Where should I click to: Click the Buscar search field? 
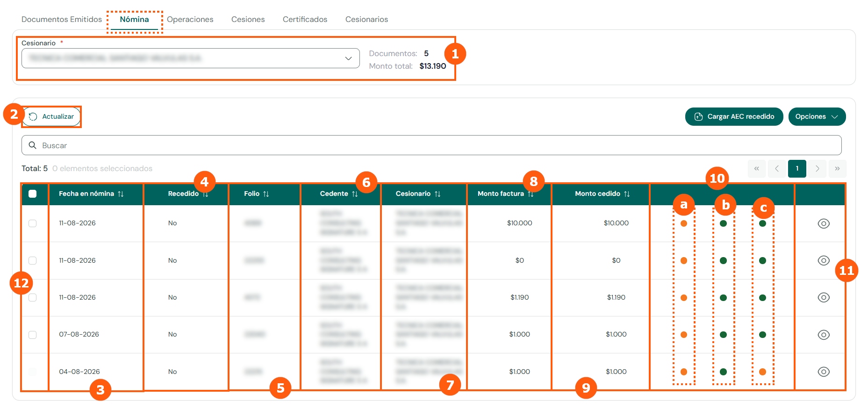click(431, 145)
